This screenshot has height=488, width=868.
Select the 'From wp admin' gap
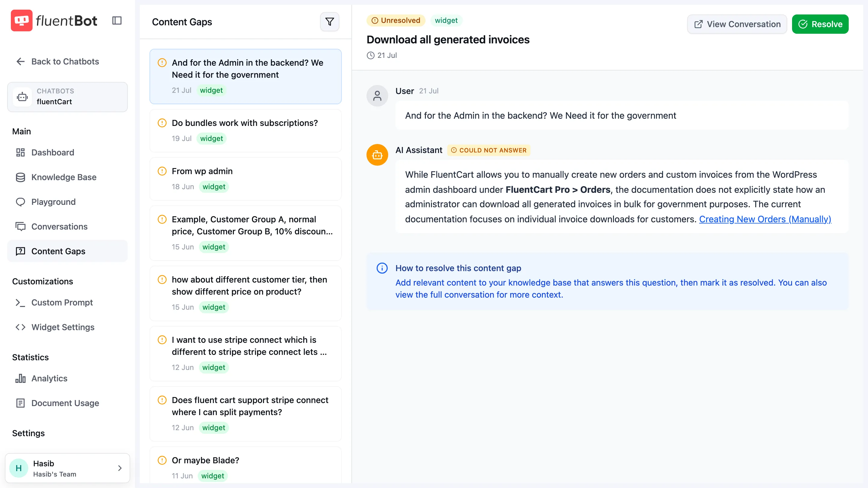pyautogui.click(x=245, y=179)
